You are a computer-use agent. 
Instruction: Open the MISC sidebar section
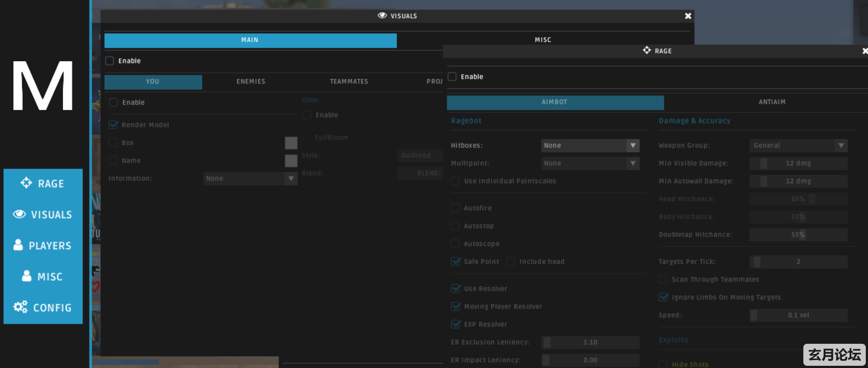click(x=43, y=276)
